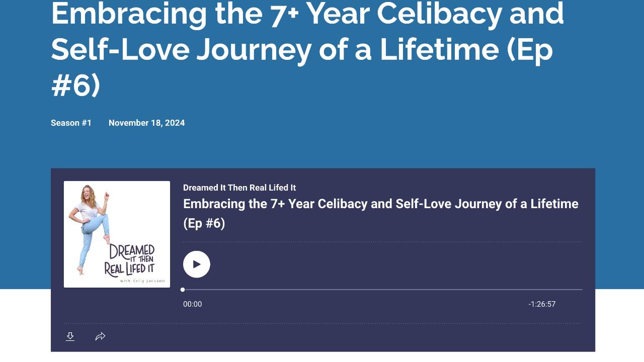Download the episode audio file
The image size is (644, 362).
pos(70,336)
